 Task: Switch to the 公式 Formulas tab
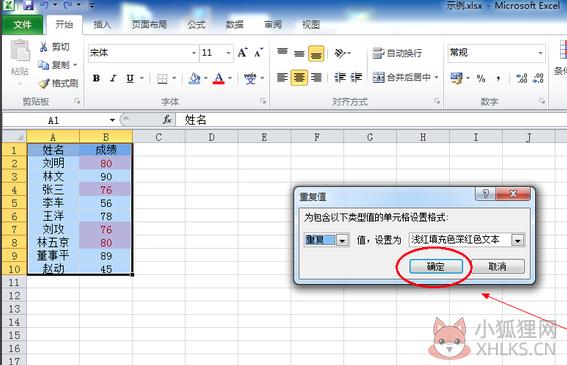pyautogui.click(x=196, y=24)
